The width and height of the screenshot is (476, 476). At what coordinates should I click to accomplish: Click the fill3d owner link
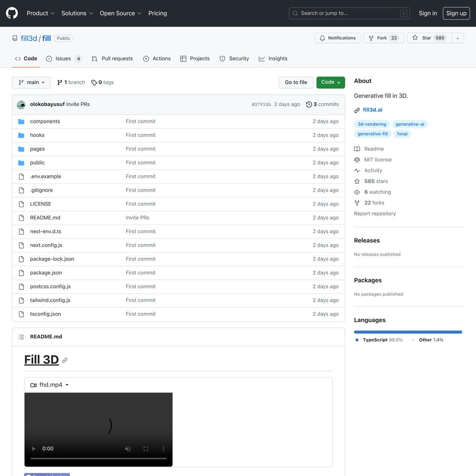coord(29,38)
